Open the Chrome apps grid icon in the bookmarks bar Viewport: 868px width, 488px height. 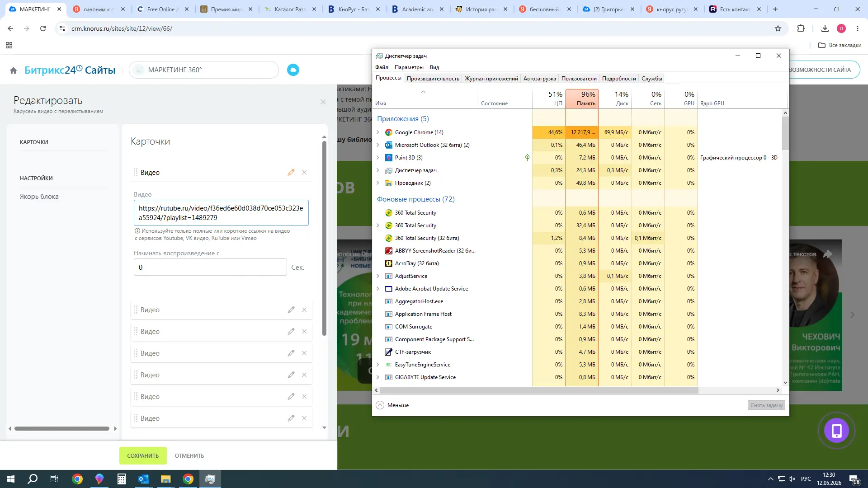coord(9,45)
